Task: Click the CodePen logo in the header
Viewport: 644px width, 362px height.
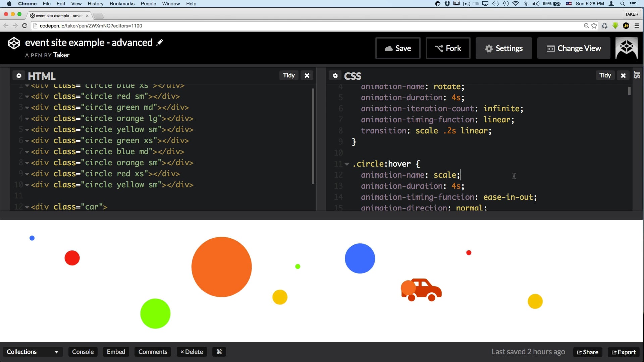Action: pyautogui.click(x=14, y=43)
